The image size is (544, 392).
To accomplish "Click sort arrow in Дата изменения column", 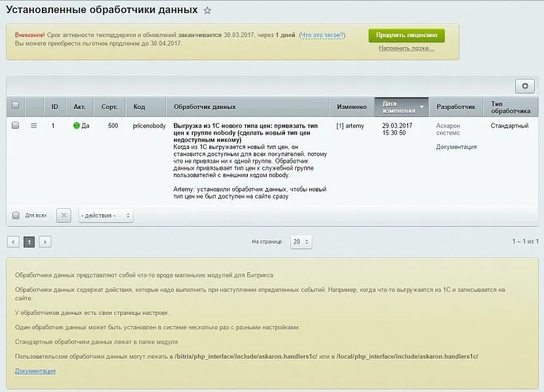I will coord(422,106).
